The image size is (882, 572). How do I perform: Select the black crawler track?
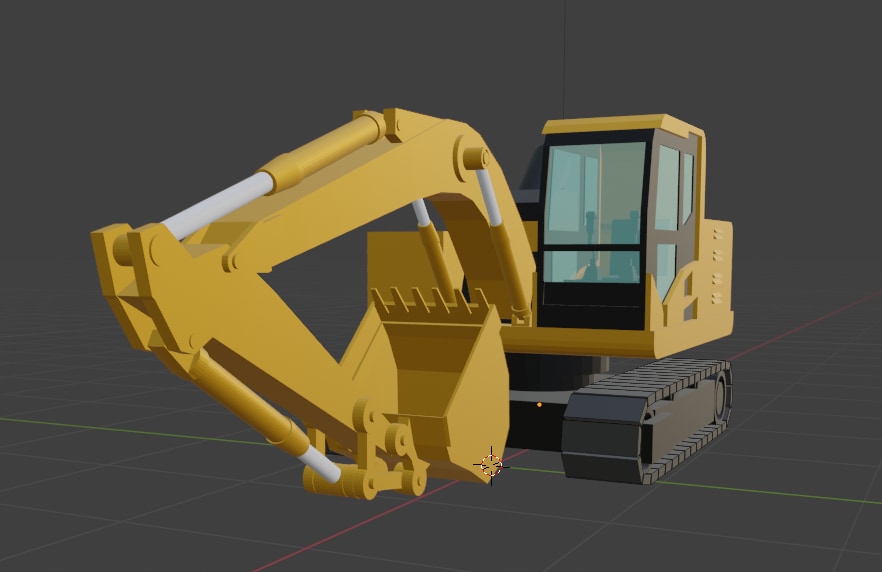coord(647,421)
